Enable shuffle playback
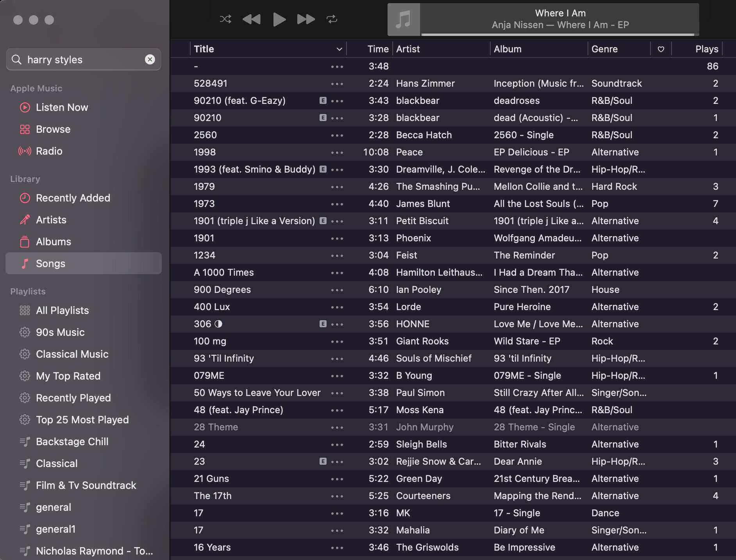 pyautogui.click(x=225, y=19)
